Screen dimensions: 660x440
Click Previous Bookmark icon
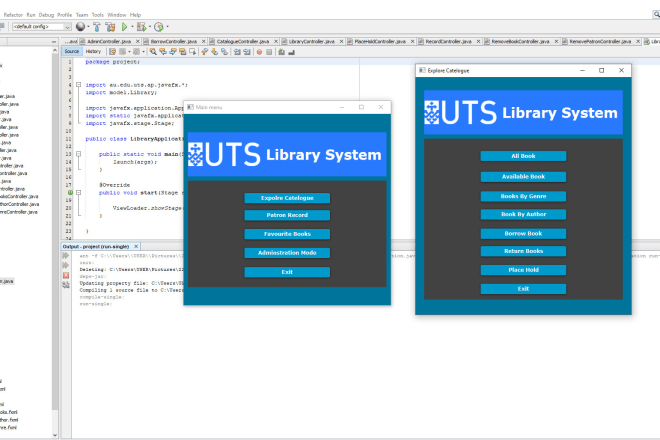[x=205, y=52]
